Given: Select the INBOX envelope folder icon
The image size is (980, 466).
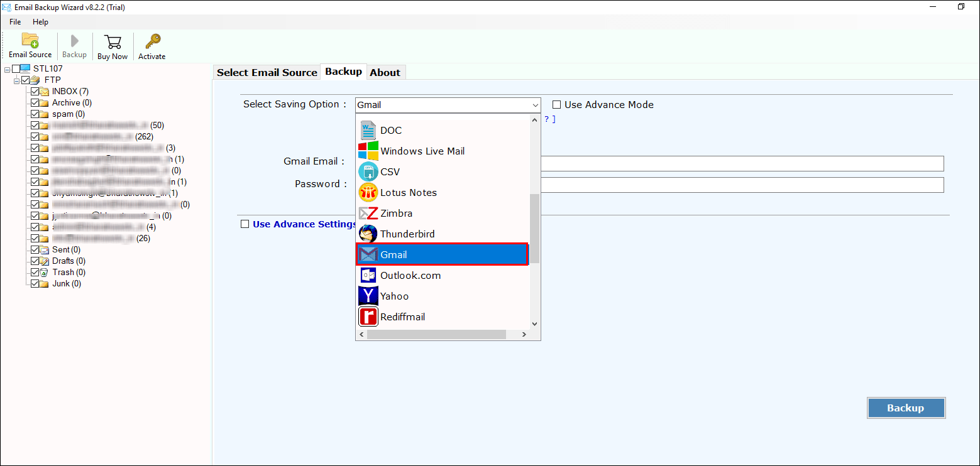Looking at the screenshot, I should point(45,92).
